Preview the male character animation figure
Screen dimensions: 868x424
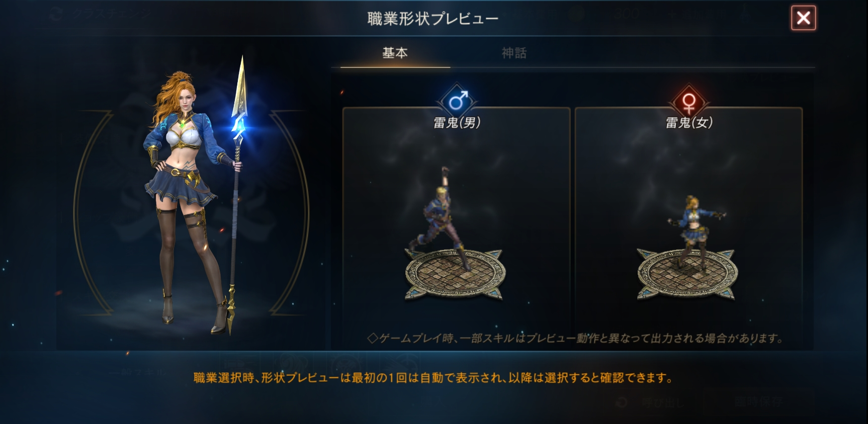441,216
